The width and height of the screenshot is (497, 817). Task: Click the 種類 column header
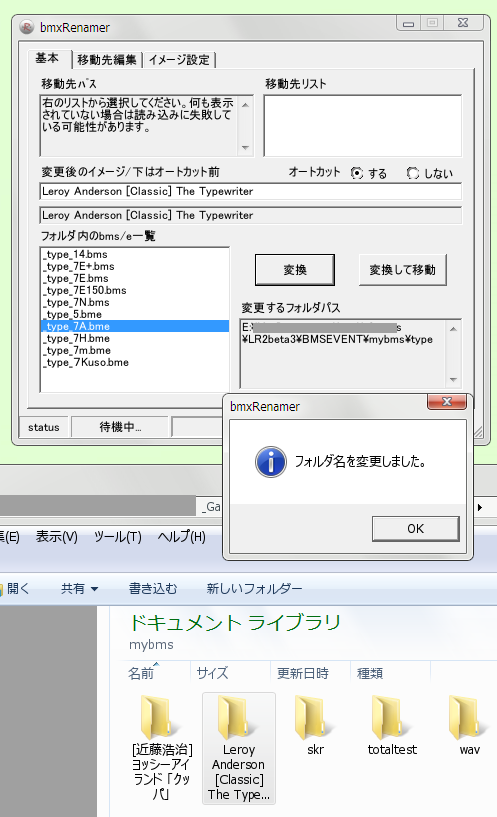click(x=370, y=673)
